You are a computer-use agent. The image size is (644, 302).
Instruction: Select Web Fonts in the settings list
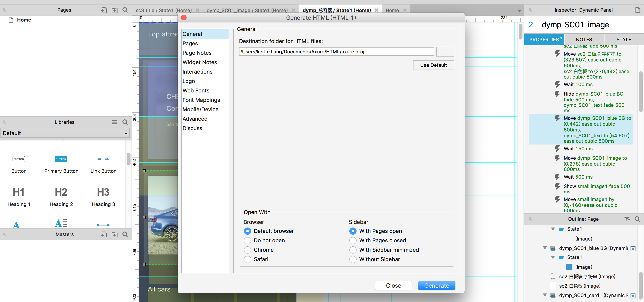pyautogui.click(x=196, y=91)
